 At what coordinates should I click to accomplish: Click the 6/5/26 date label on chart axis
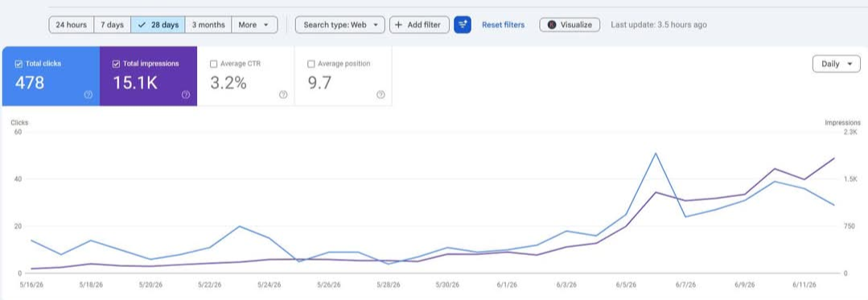[626, 285]
